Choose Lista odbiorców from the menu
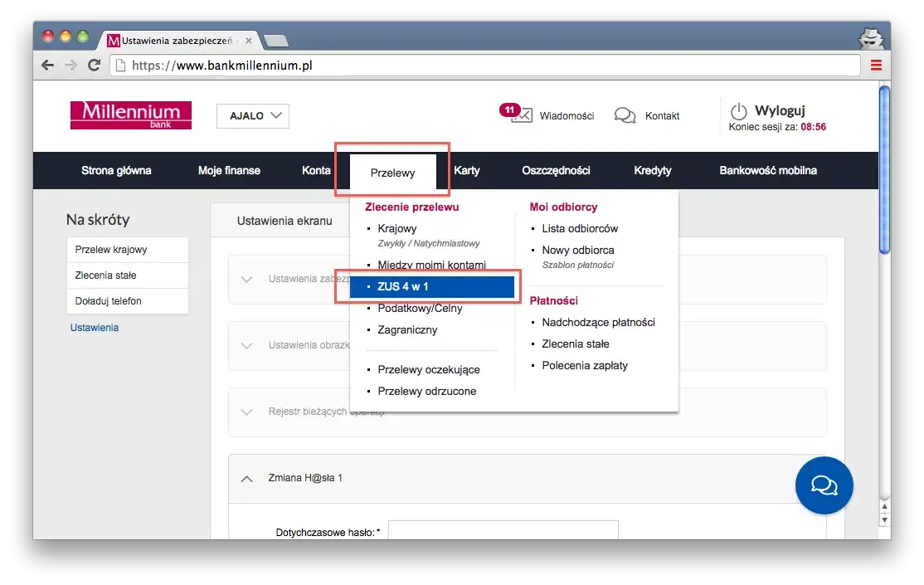Screen dimensions: 924x585 click(x=579, y=228)
